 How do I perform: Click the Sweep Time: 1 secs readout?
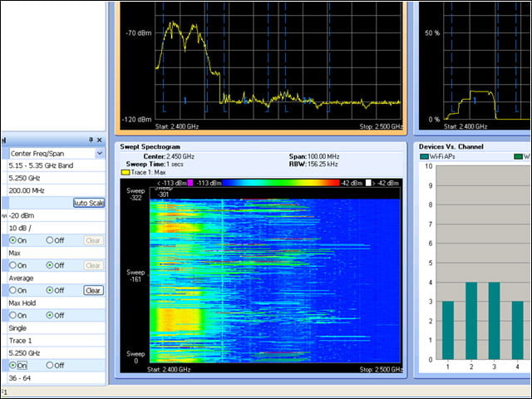[155, 165]
